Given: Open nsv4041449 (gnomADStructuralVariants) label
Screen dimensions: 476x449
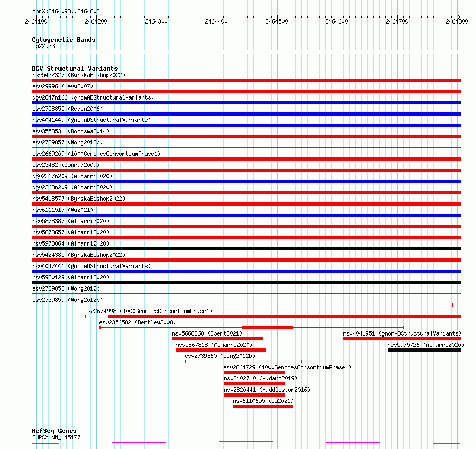Looking at the screenshot, I should coord(91,120).
